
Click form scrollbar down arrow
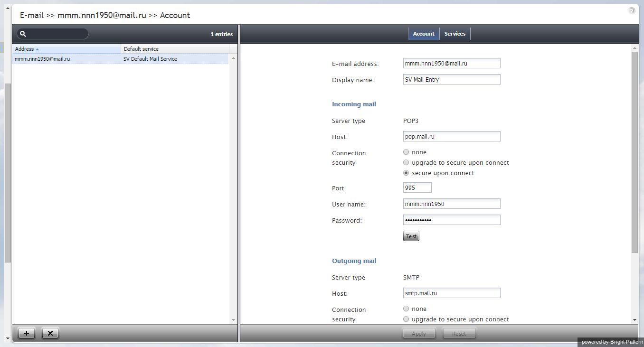(x=635, y=320)
